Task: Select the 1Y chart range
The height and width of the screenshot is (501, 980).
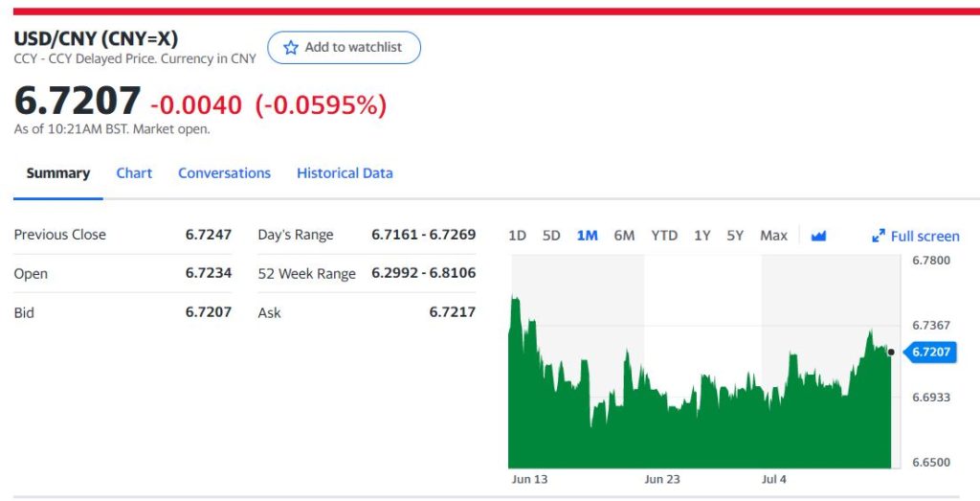Action: (x=702, y=236)
